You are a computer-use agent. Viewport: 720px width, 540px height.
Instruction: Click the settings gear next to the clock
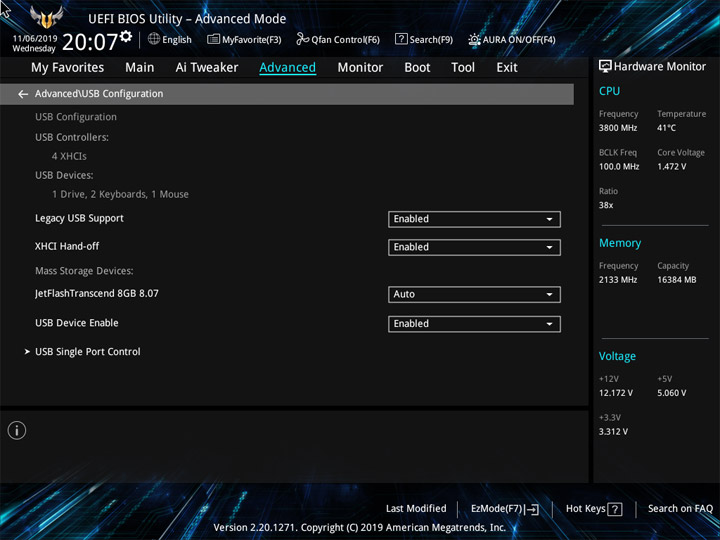coord(126,36)
